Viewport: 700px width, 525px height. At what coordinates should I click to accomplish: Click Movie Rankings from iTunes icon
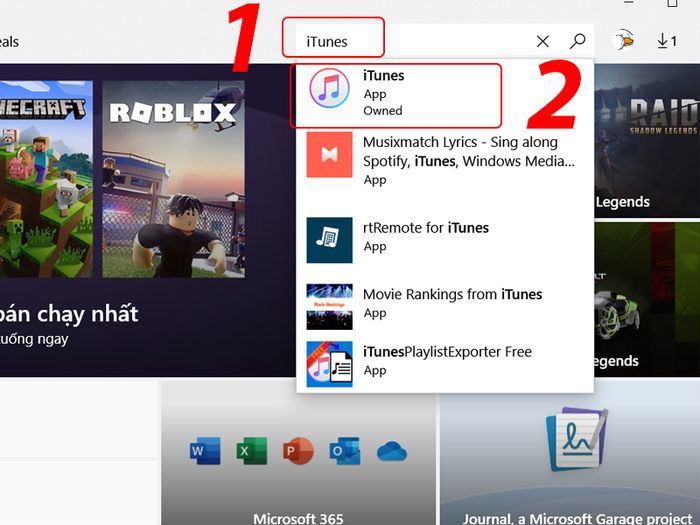329,305
